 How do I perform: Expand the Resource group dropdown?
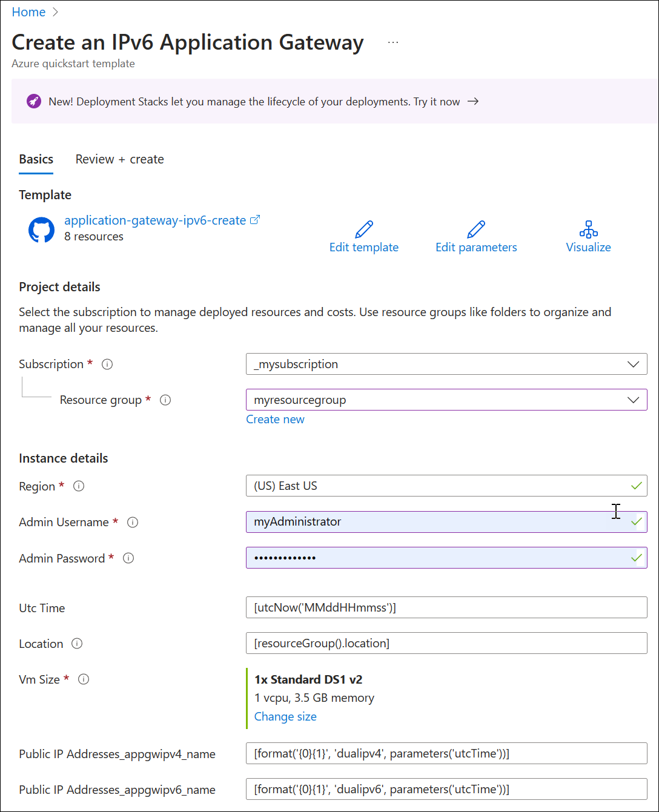coord(633,400)
